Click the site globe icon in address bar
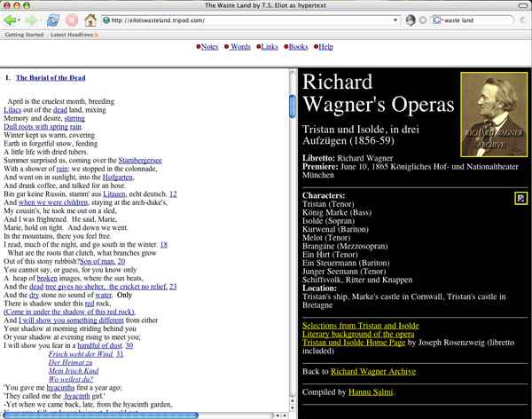This screenshot has width=532, height=419. click(106, 20)
